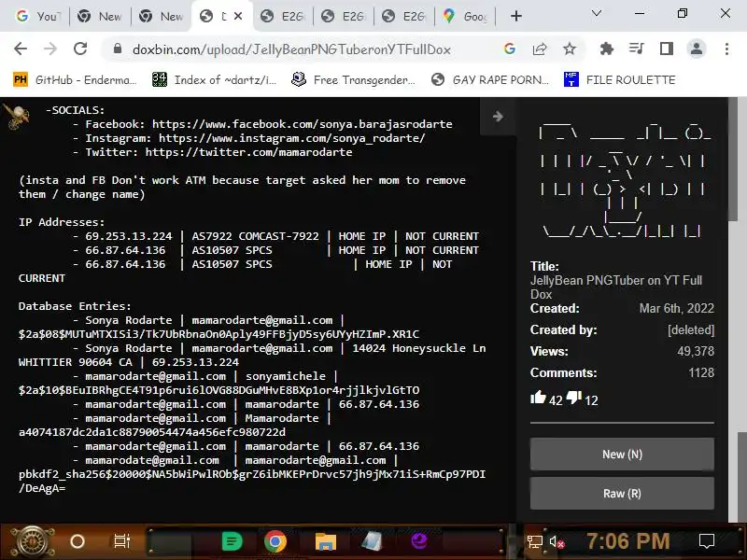The height and width of the screenshot is (560, 747).
Task: Open the notification center icon
Action: 707,541
